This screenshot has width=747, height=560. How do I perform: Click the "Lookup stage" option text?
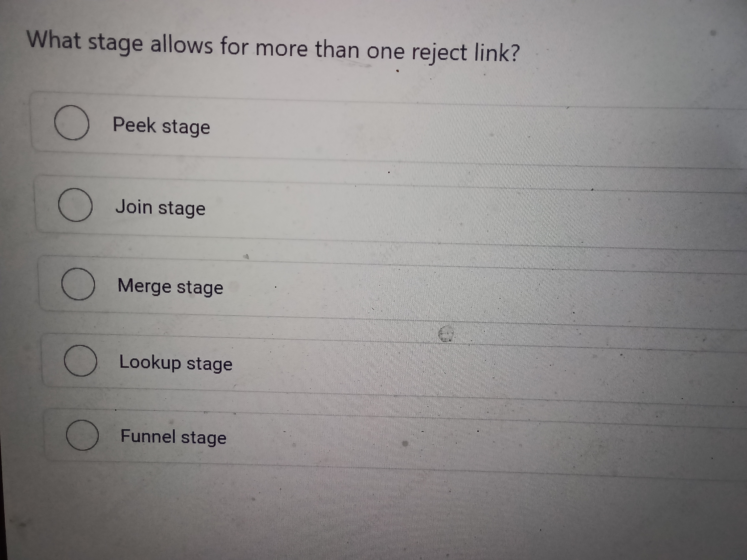click(176, 363)
